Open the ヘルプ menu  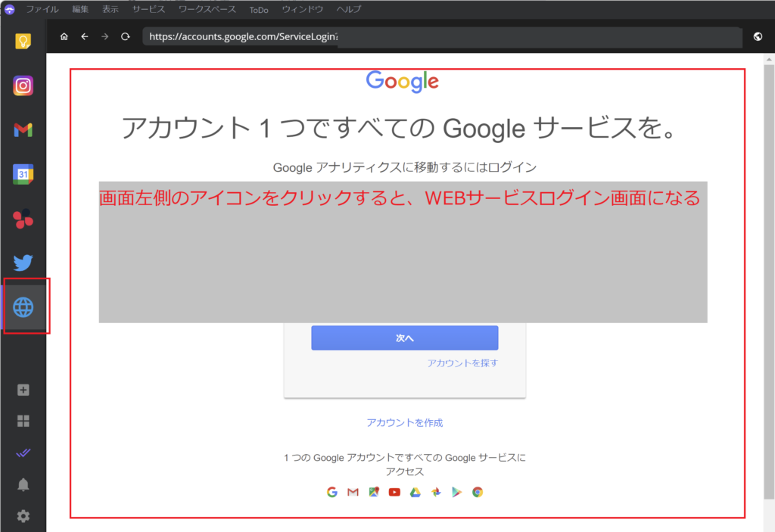[348, 9]
